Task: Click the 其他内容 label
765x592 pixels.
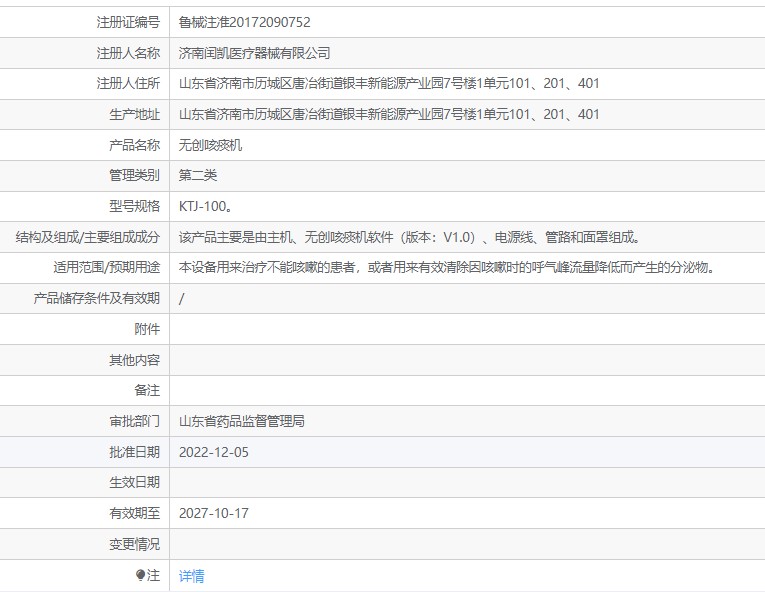Action: 135,360
